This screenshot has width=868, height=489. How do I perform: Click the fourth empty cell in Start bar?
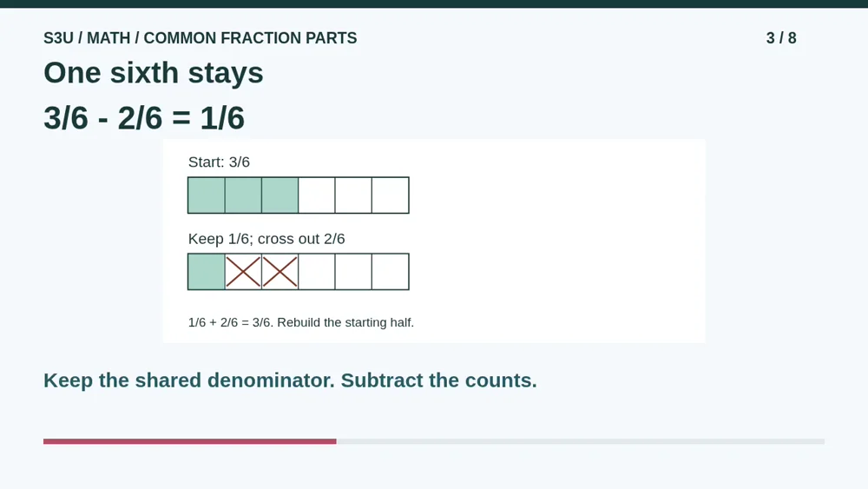pyautogui.click(x=317, y=195)
